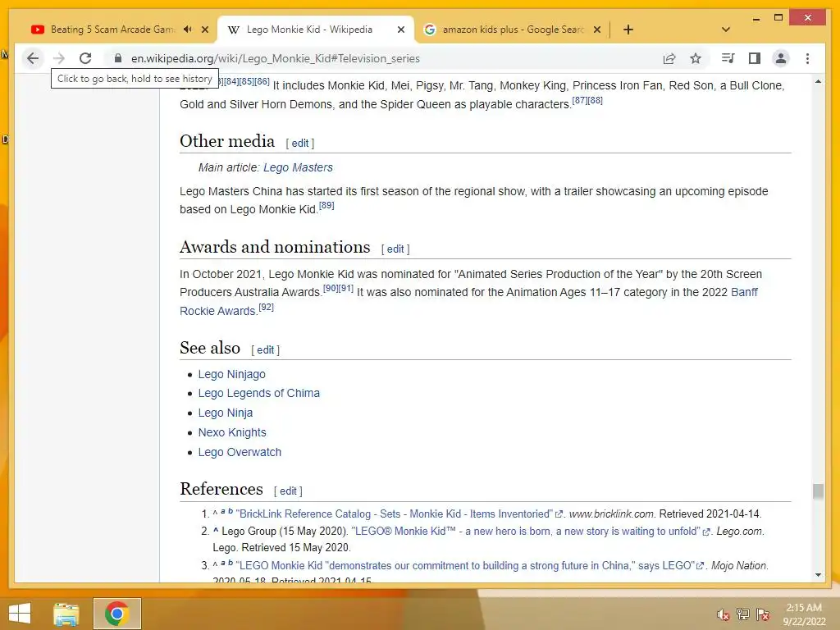Open the Chrome profile avatar

point(781,58)
